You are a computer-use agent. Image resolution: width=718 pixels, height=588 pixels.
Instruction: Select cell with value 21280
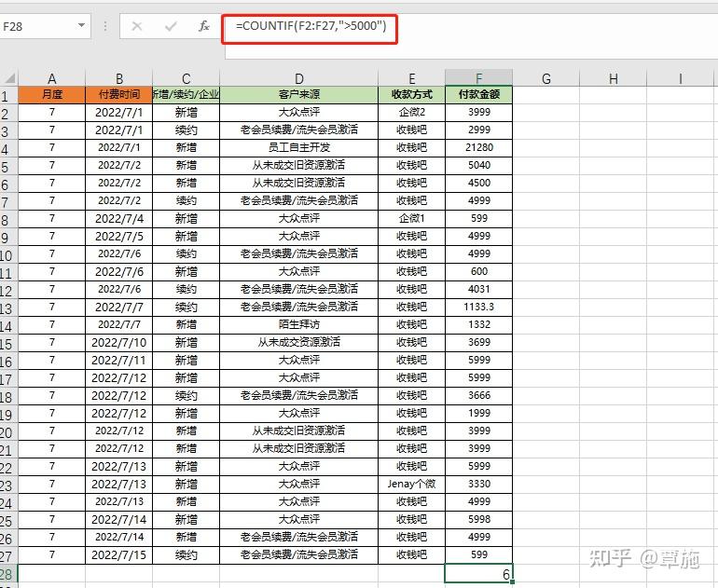click(479, 147)
